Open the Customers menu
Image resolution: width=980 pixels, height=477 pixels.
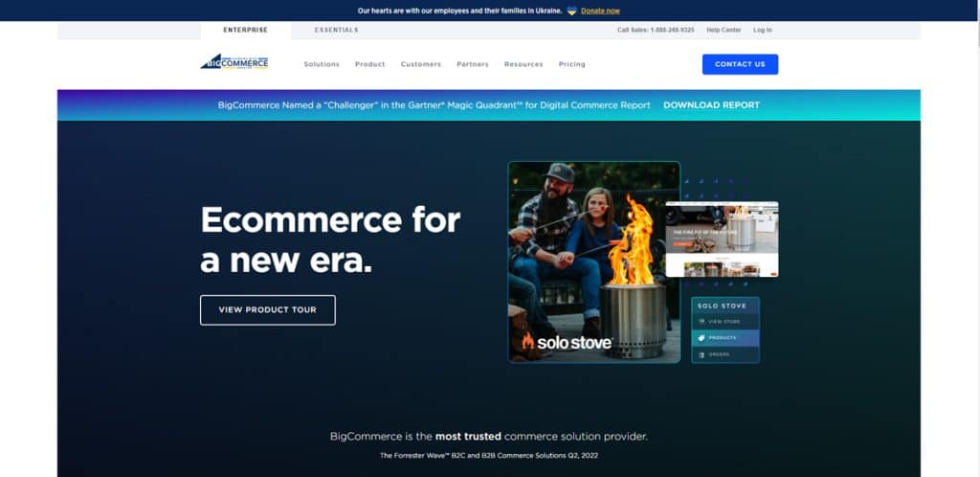421,64
